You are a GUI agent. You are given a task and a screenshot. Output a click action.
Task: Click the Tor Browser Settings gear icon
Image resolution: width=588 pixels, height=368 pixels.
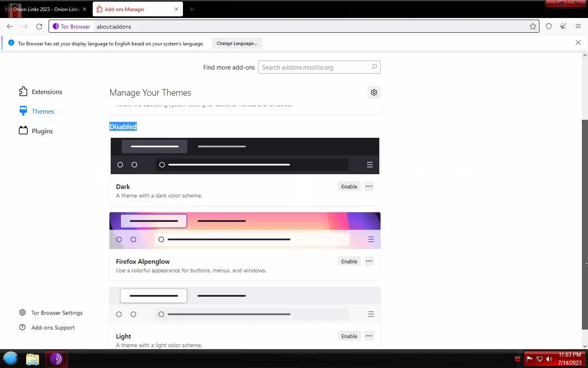22,313
